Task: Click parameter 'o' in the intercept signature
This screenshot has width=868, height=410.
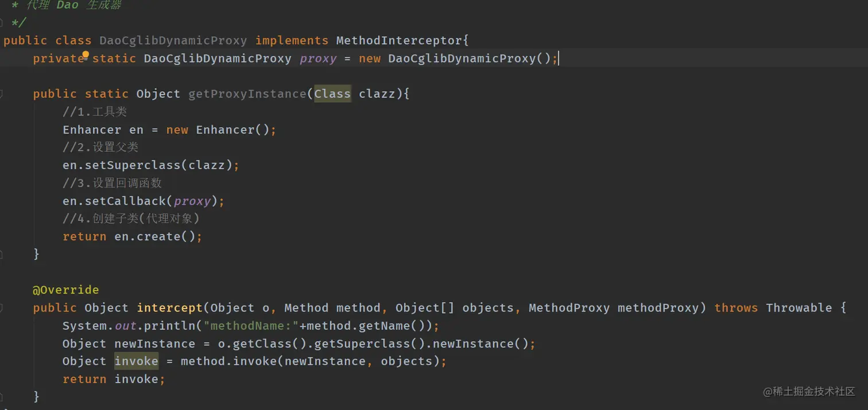Action: tap(266, 308)
